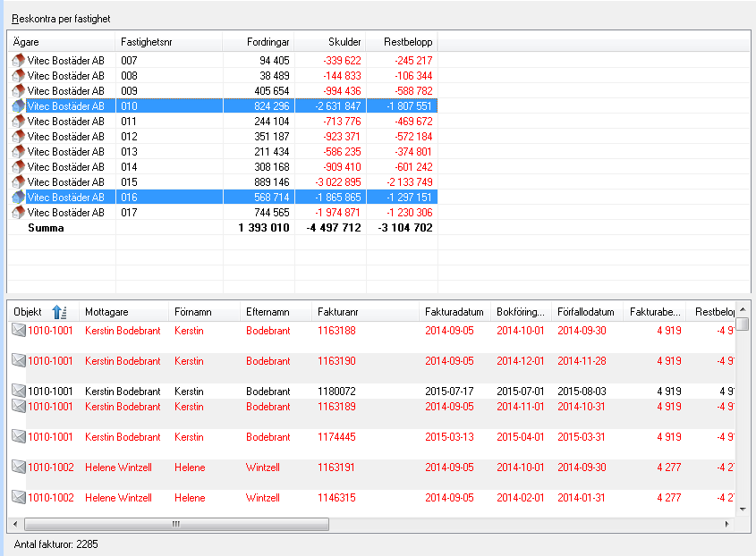This screenshot has width=756, height=556.
Task: Sort by the Ägare column header
Action: pyautogui.click(x=61, y=42)
